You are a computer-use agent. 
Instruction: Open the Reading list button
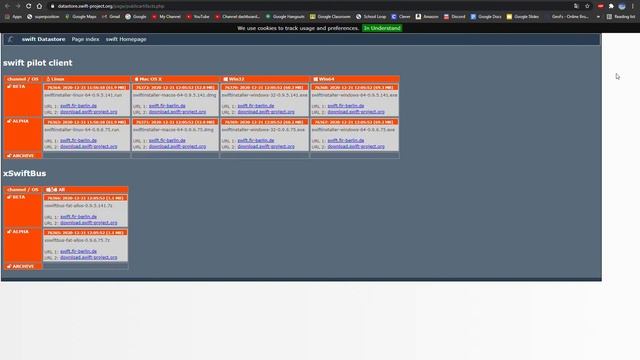(x=621, y=17)
